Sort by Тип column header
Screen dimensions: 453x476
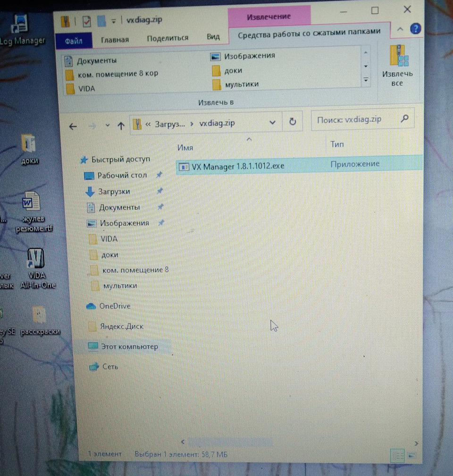[x=337, y=144]
